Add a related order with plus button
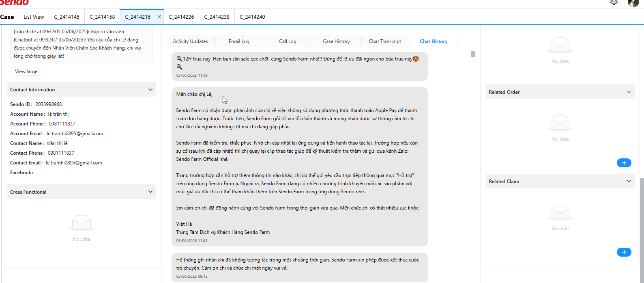644x283 pixels. pyautogui.click(x=624, y=163)
